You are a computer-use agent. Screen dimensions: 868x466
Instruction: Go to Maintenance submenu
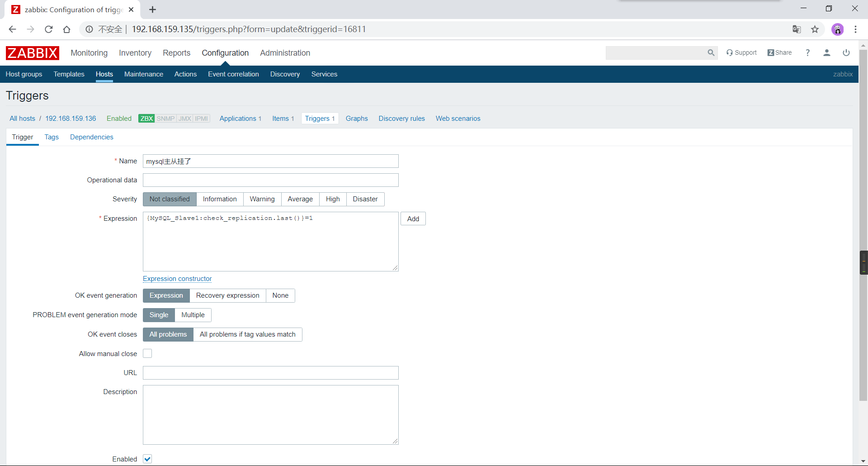click(x=144, y=74)
